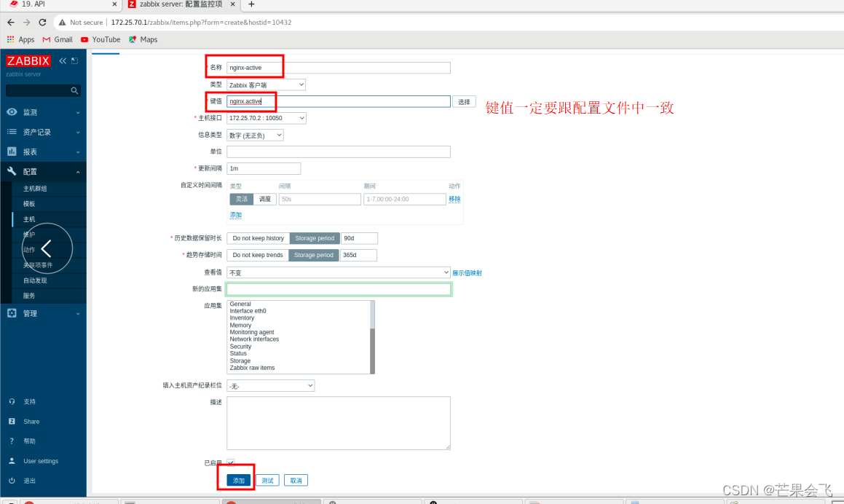The image size is (844, 504).
Task: Click the wrench icon for 配置
Action: coord(12,171)
